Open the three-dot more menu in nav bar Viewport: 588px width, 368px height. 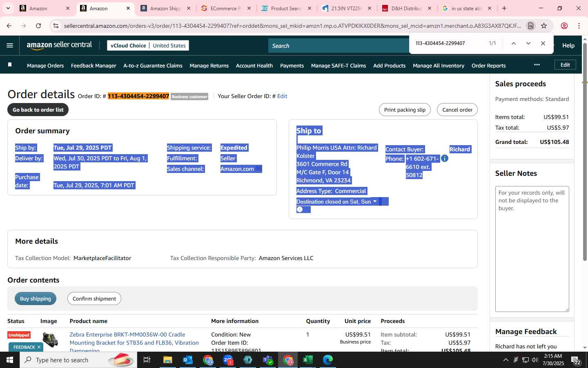(537, 65)
